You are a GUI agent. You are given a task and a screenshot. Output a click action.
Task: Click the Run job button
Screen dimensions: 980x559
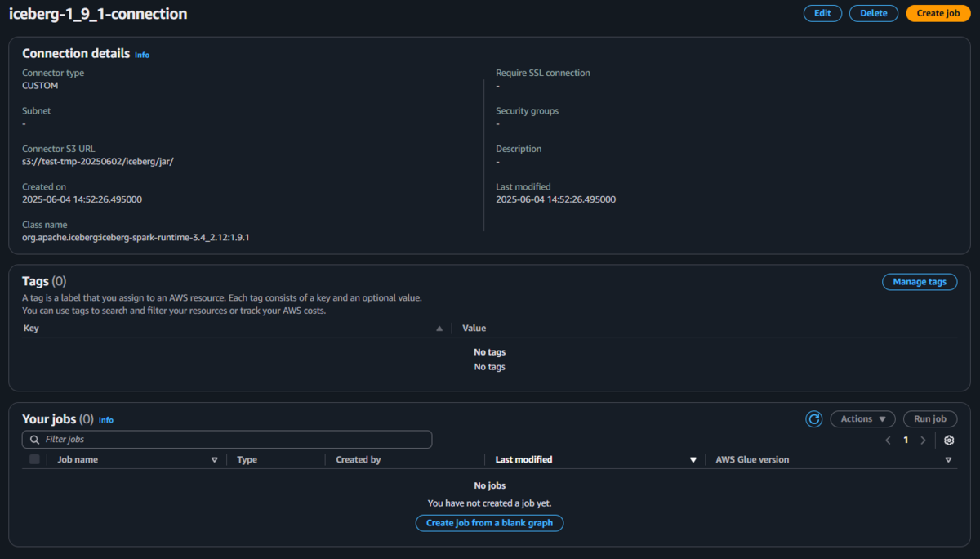pyautogui.click(x=930, y=419)
